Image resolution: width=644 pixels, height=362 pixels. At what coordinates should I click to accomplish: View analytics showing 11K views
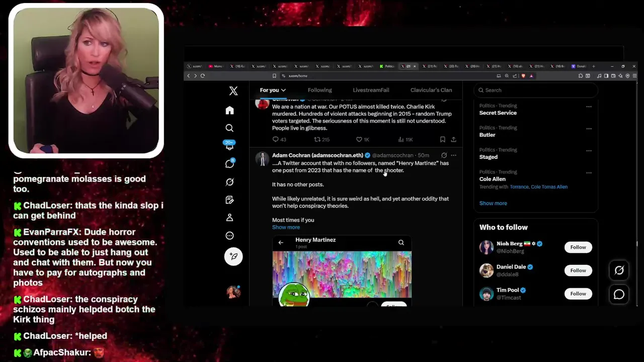click(x=405, y=139)
